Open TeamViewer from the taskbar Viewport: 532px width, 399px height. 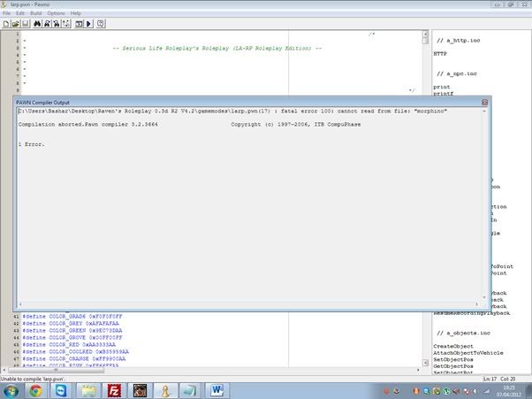pyautogui.click(x=61, y=391)
